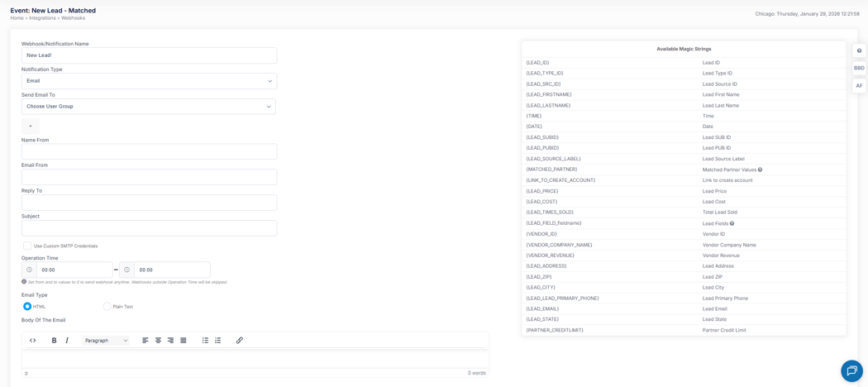Toggle bold formatting in email body
Image resolution: width=868 pixels, height=387 pixels.
click(55, 341)
